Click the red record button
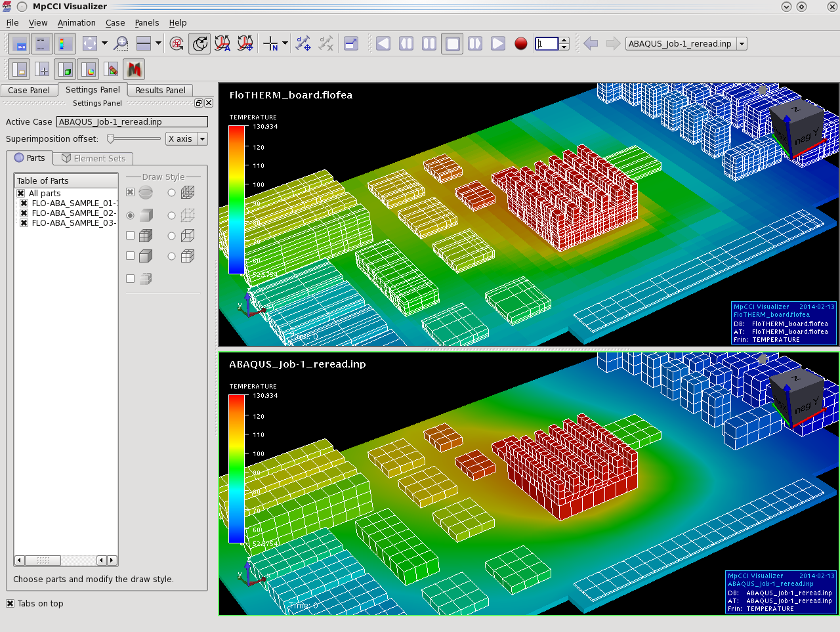This screenshot has width=840, height=632. tap(521, 44)
